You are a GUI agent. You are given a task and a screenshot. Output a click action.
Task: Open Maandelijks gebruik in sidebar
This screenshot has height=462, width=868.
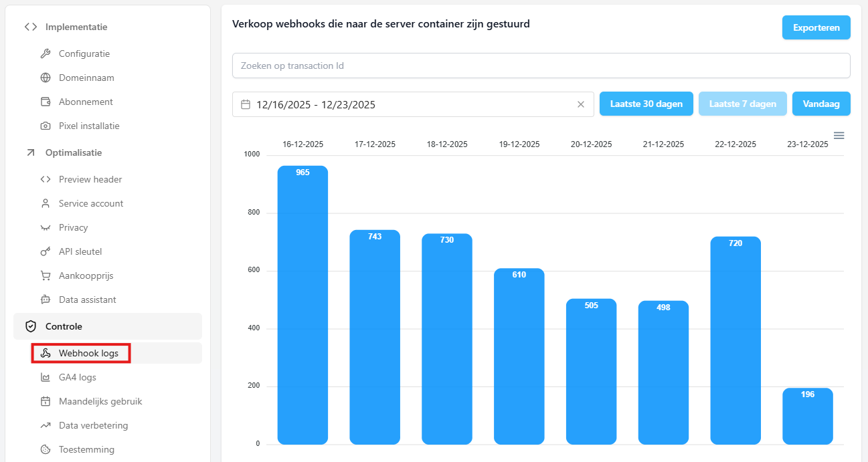(100, 401)
